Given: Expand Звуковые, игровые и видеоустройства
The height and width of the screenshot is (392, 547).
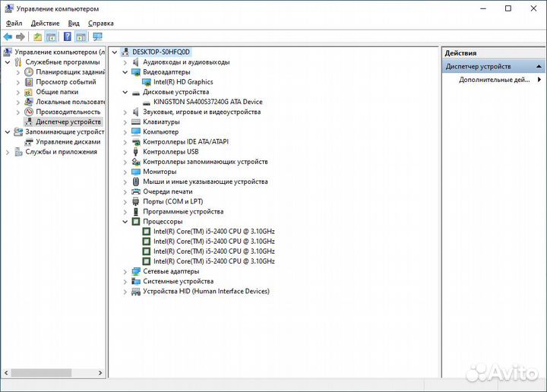Looking at the screenshot, I should (x=125, y=112).
